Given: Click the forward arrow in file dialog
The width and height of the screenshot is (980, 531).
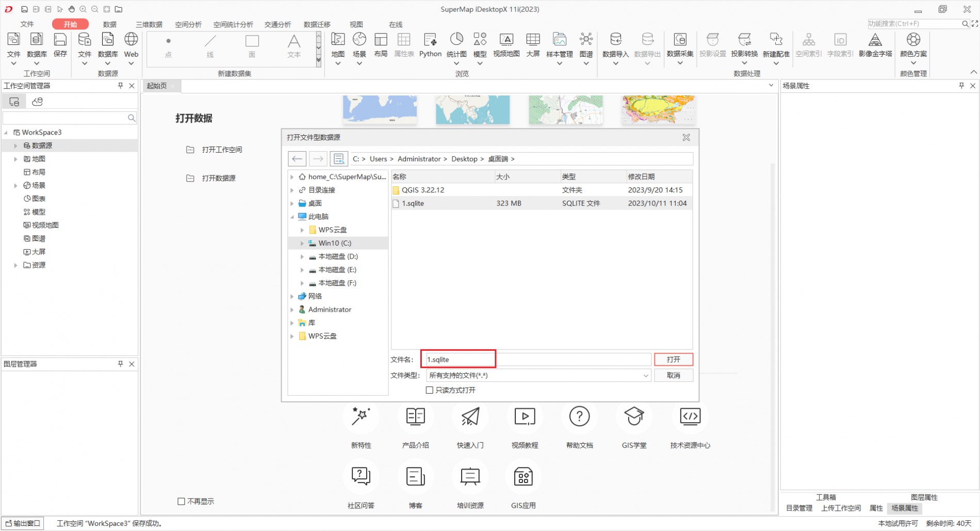Looking at the screenshot, I should coord(318,159).
